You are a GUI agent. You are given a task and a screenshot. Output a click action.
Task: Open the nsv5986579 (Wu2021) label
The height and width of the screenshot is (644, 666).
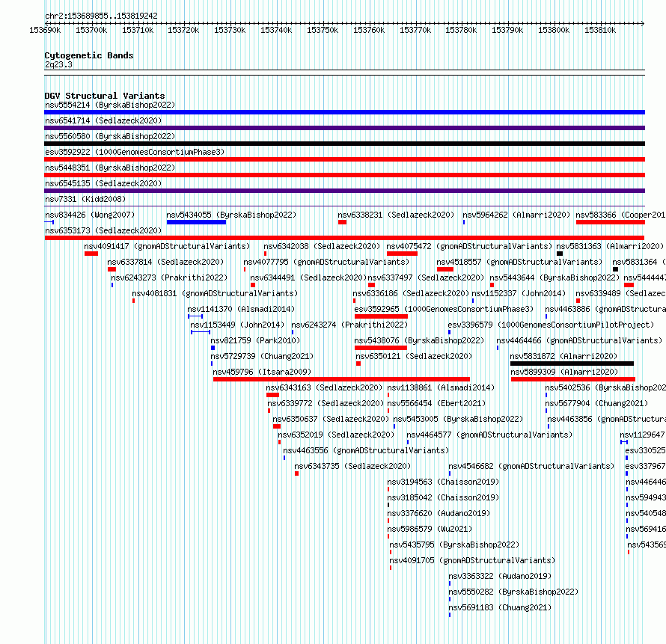pyautogui.click(x=430, y=529)
